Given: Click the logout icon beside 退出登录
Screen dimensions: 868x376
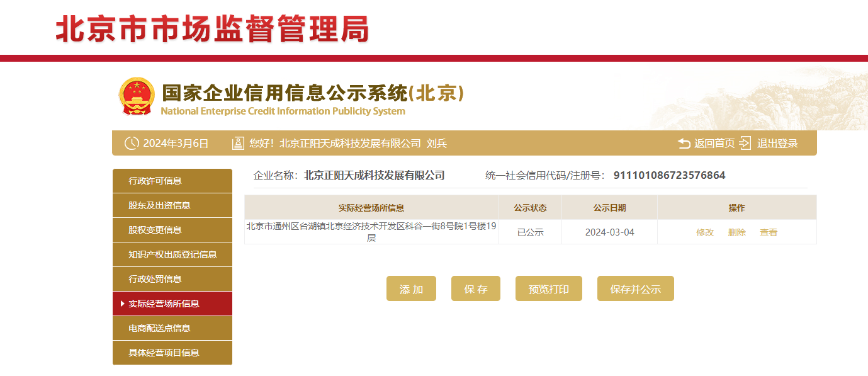Looking at the screenshot, I should click(745, 143).
